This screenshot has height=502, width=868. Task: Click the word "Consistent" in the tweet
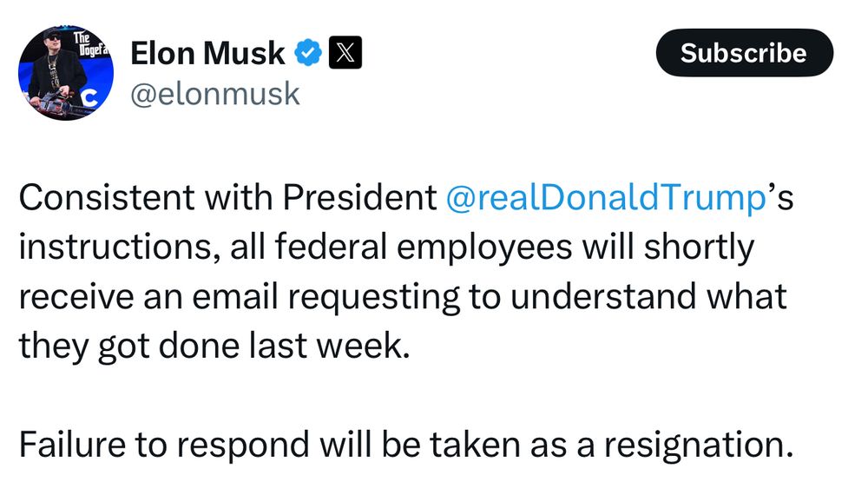click(x=106, y=199)
